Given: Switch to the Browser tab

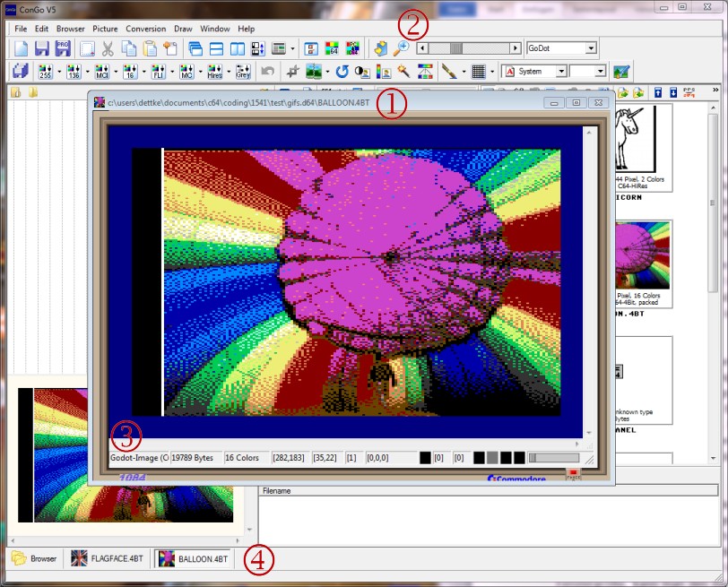Looking at the screenshot, I should pyautogui.click(x=36, y=558).
